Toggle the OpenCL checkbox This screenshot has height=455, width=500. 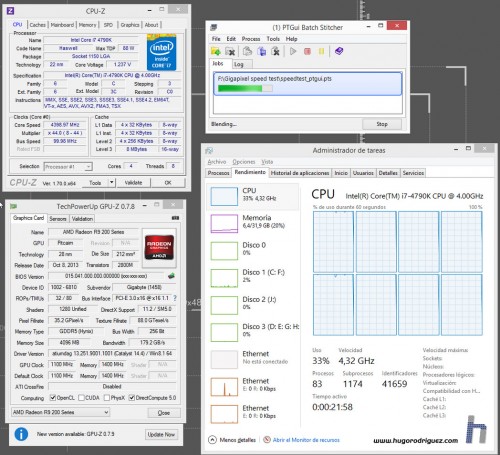point(53,397)
